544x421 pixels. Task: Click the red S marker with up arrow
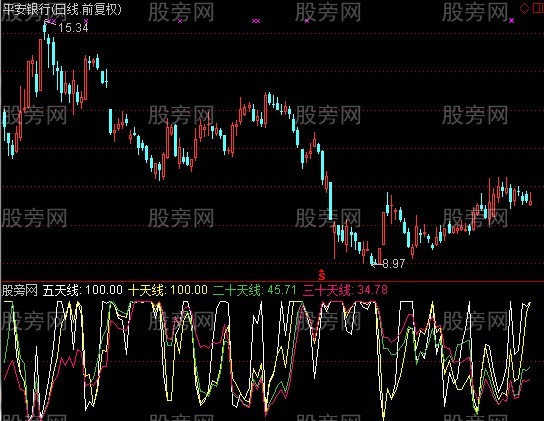coord(322,274)
